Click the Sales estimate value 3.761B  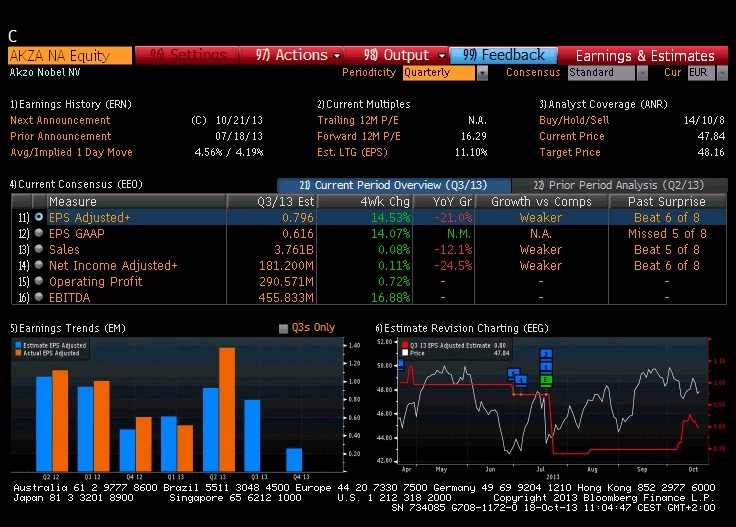(x=294, y=250)
